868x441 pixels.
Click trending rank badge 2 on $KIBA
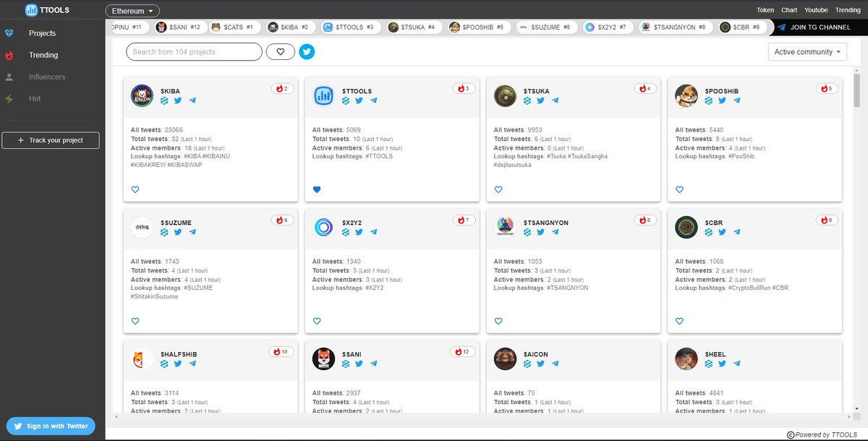click(282, 89)
